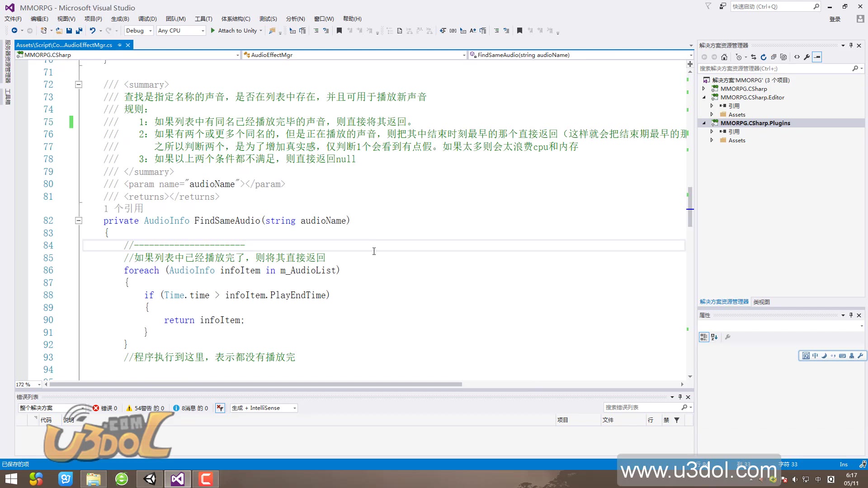The height and width of the screenshot is (488, 868).
Task: Sync Solution Explorer with active document
Action: pyautogui.click(x=753, y=57)
